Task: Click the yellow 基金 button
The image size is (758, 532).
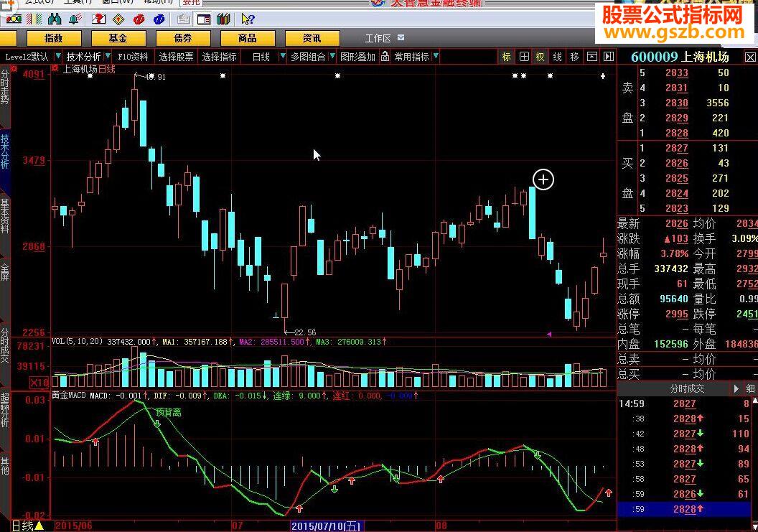Action: (118, 38)
